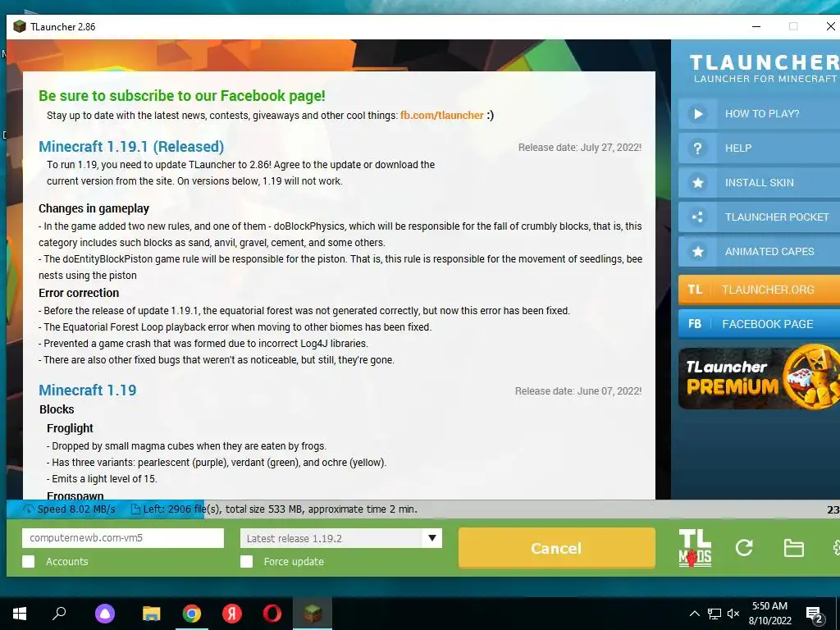Click the Changes in gameplay heading
This screenshot has width=840, height=630.
pyautogui.click(x=94, y=208)
